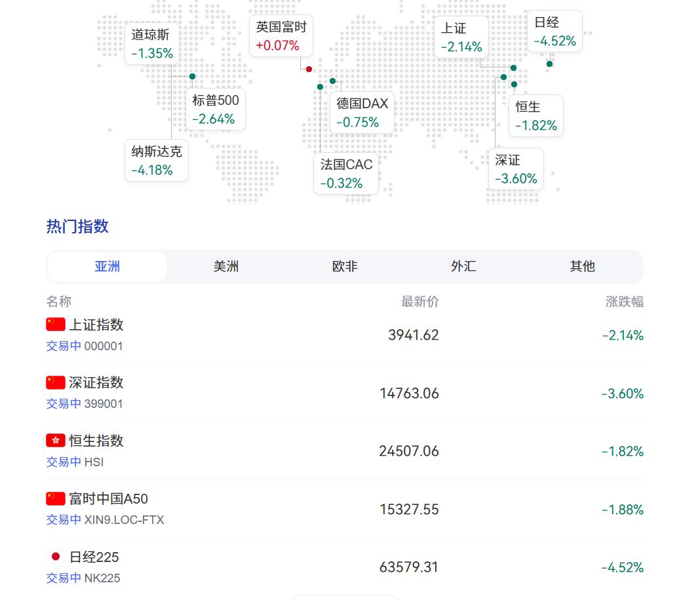
Task: Click the 深证 map card
Action: 516,169
